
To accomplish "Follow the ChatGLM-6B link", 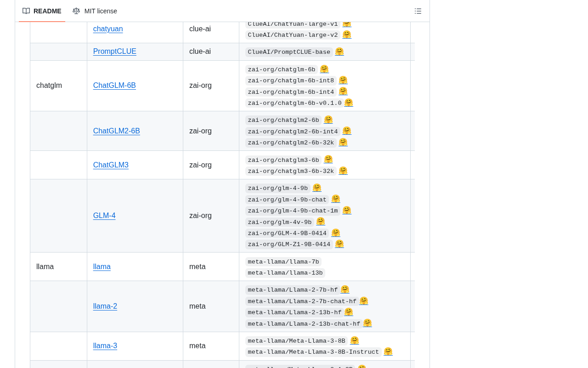I will tap(114, 86).
